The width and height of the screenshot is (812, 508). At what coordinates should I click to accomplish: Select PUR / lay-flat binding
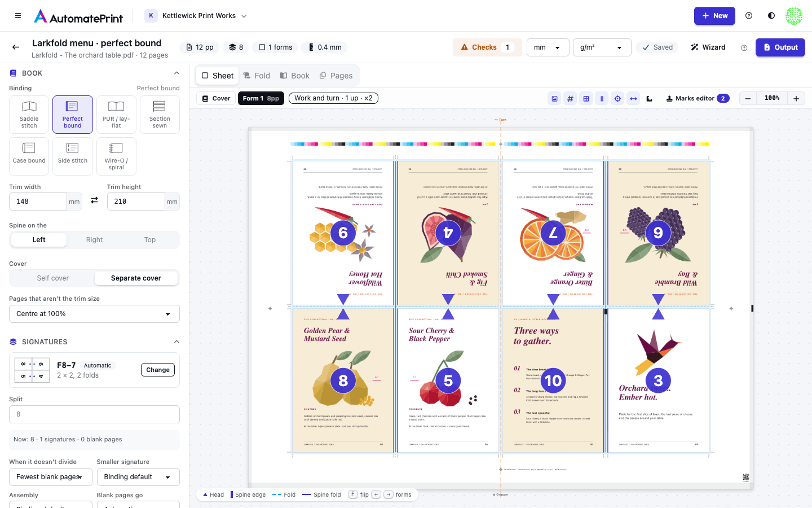tap(116, 115)
